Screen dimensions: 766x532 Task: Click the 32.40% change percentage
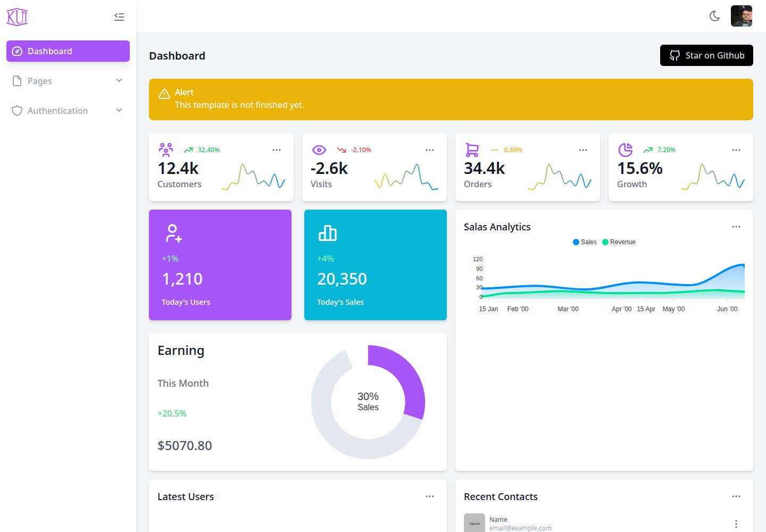click(x=209, y=150)
